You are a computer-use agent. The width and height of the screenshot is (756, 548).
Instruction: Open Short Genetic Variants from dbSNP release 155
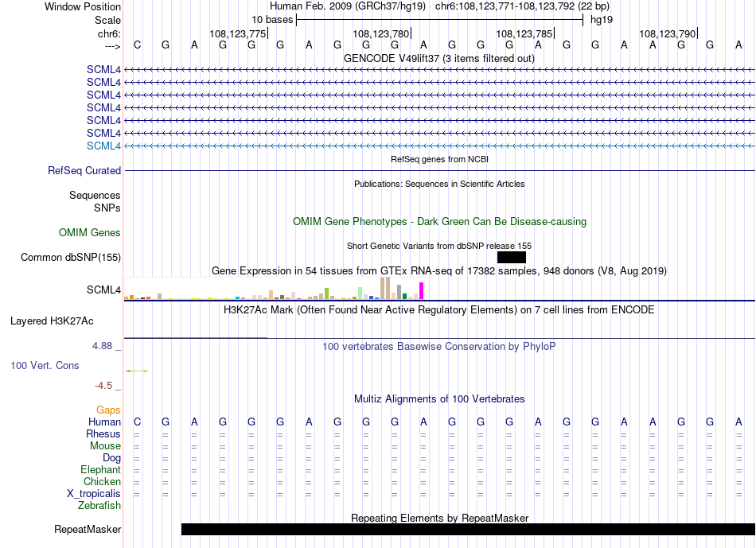439,246
